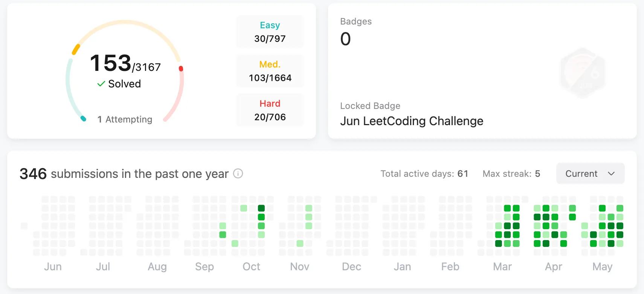This screenshot has width=644, height=294.
Task: Click the Oct month label in heatmap
Action: [251, 266]
